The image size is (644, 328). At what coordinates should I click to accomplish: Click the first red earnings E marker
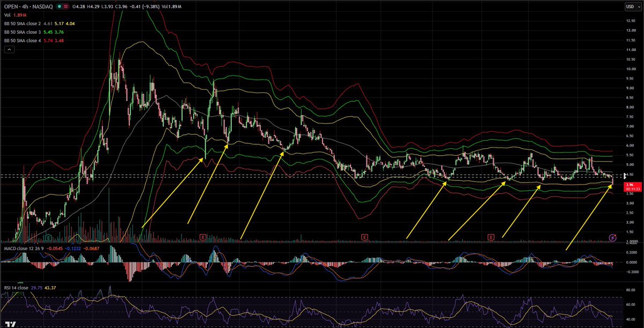click(203, 237)
